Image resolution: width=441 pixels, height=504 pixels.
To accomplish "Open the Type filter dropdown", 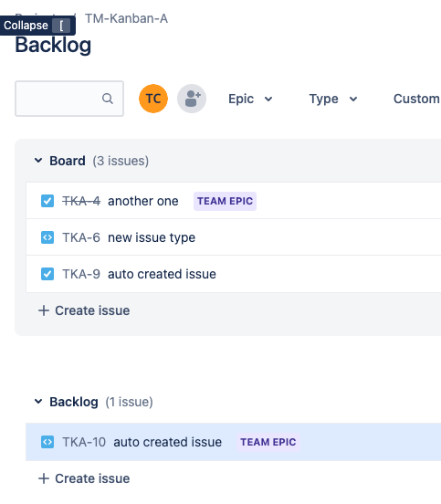I will tap(333, 99).
